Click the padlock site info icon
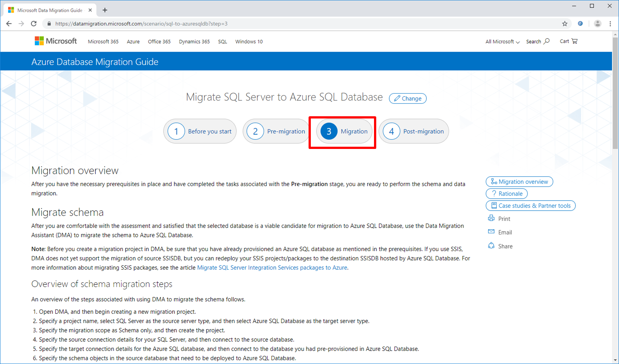This screenshot has height=364, width=619. click(49, 23)
